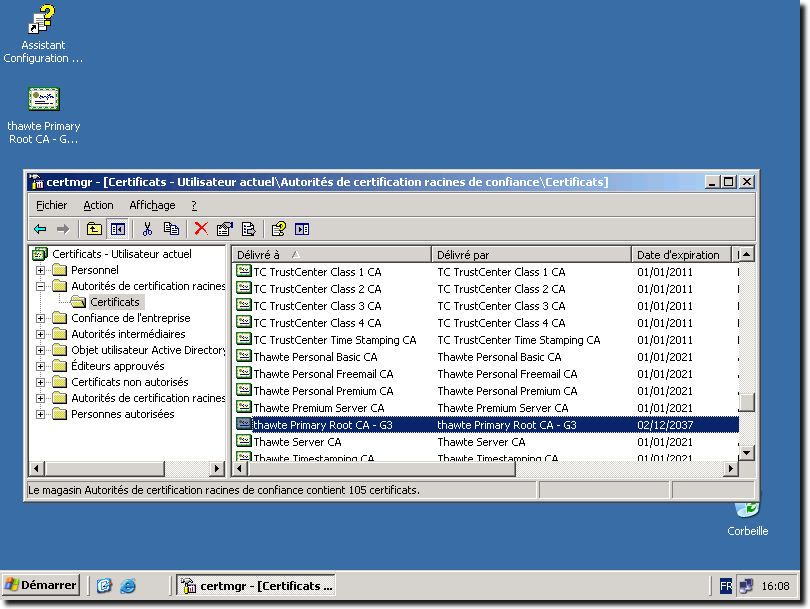Collapse the expanded Autorités de certification racines node
This screenshot has width=810, height=609.
coord(40,286)
